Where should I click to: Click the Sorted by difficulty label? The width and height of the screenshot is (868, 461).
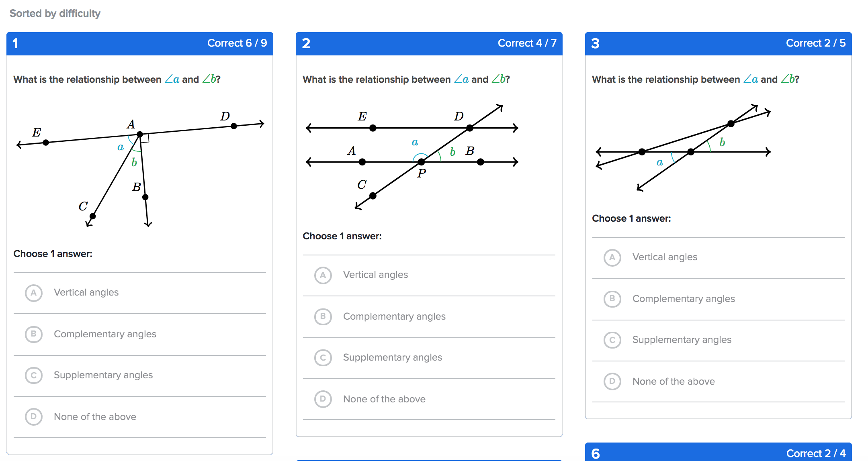55,13
